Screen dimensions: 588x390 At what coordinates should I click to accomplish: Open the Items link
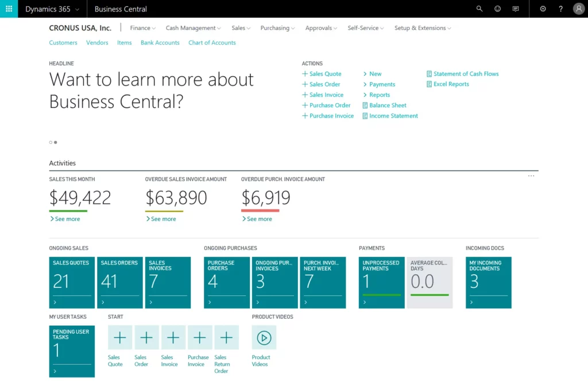(x=124, y=42)
